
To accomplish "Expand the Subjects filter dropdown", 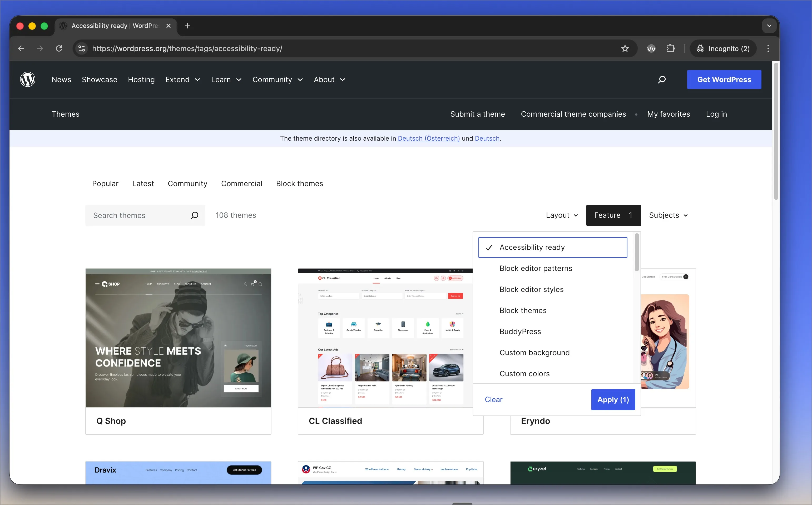I will pos(668,215).
